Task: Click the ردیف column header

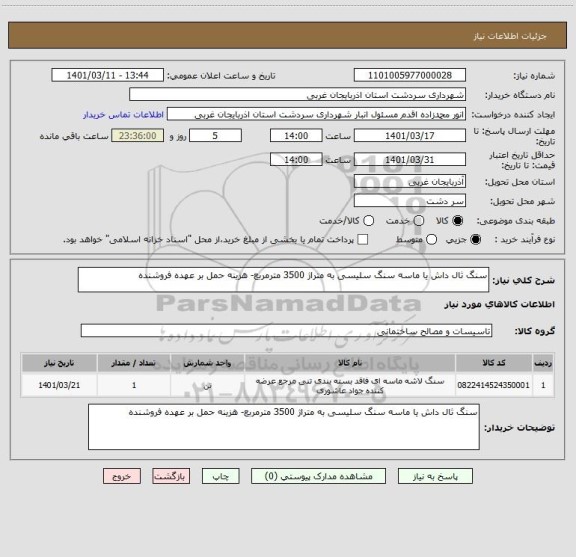Action: pos(543,363)
